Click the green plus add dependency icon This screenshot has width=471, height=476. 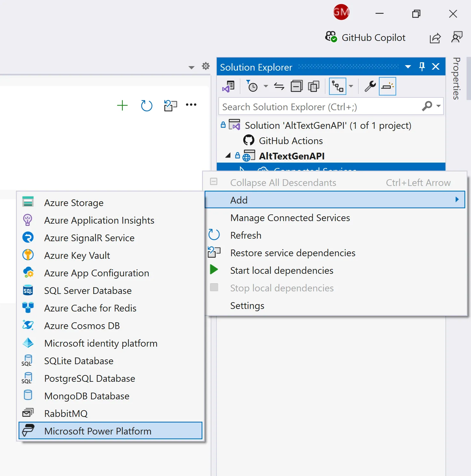[x=122, y=105]
